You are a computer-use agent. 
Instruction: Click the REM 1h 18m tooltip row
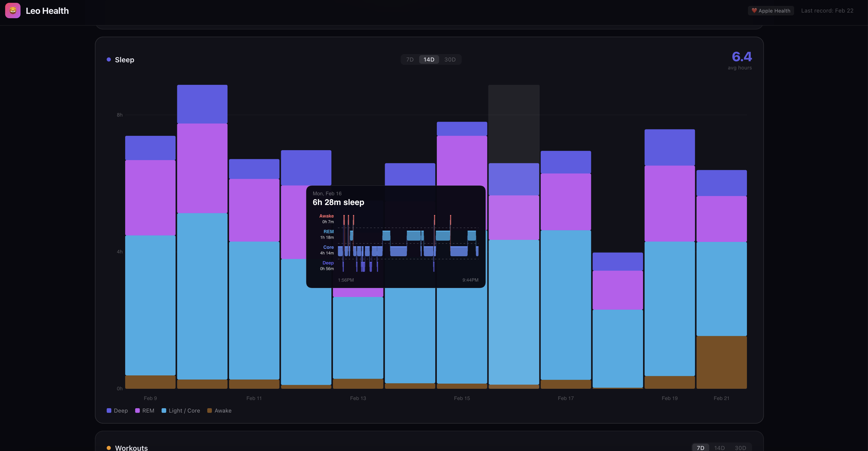[x=327, y=234]
